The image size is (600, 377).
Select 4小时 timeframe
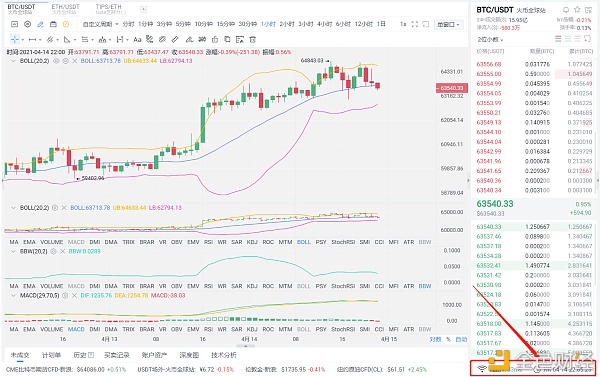[324, 24]
